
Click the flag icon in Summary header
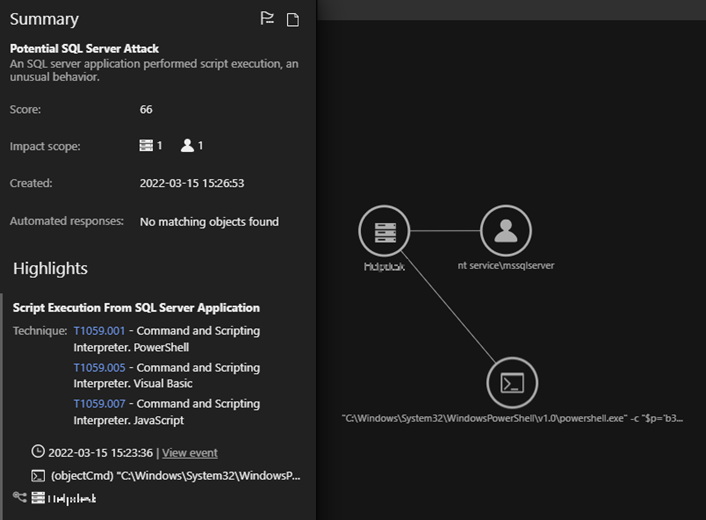point(267,19)
